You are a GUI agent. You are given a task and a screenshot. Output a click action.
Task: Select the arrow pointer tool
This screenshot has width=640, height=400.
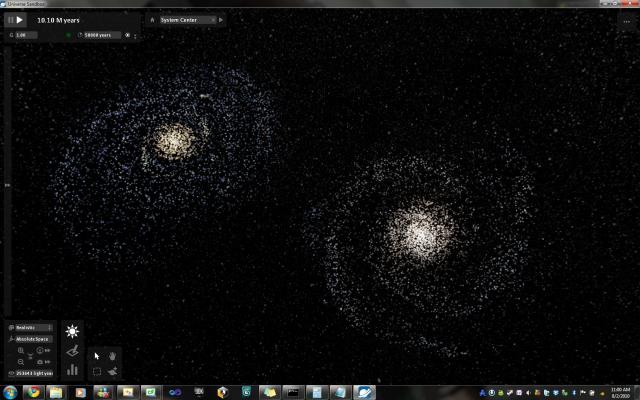(97, 356)
